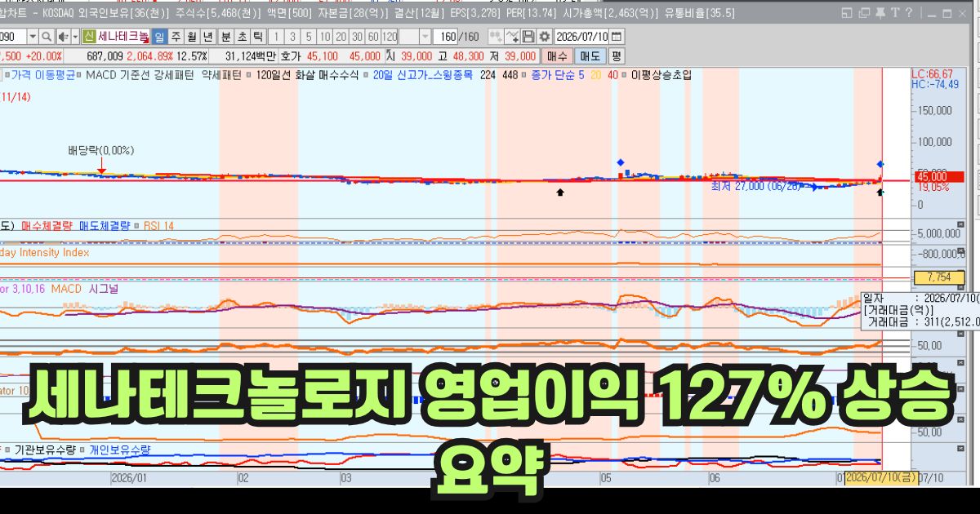980x514 pixels.
Task: Select 120일선 화살 매수수식 indicator label
Action: [x=305, y=73]
